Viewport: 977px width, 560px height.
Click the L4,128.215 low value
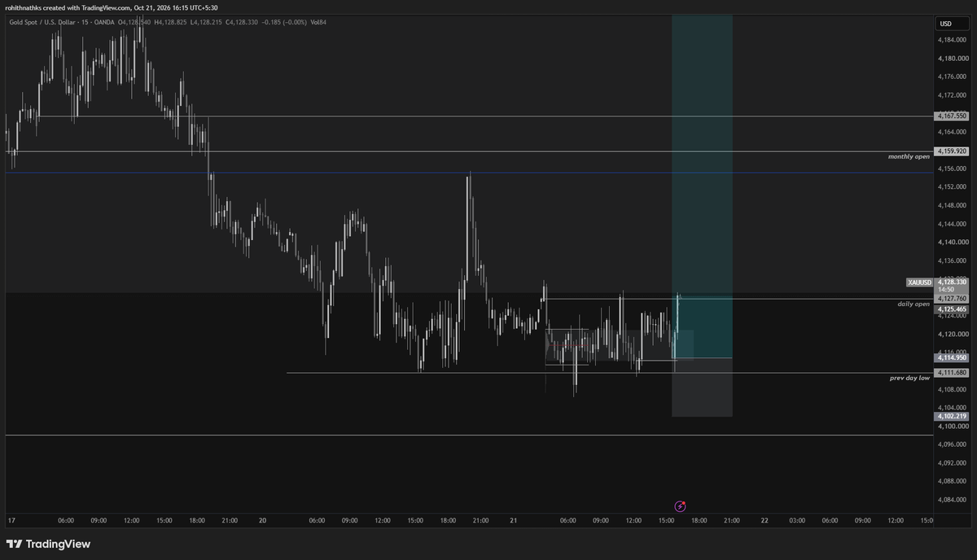point(206,22)
